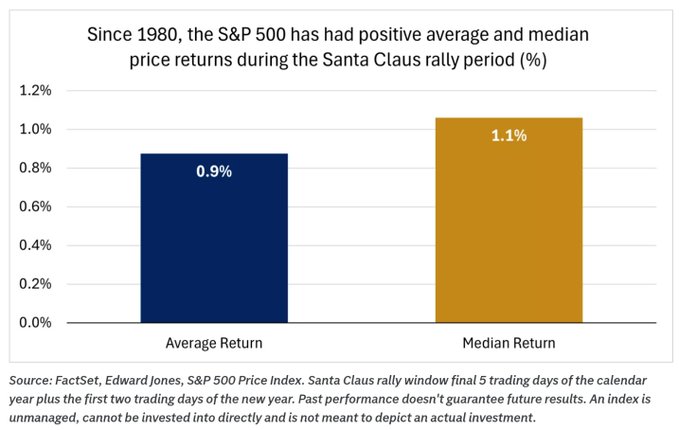Screen dimensions: 679x430
Task: Click the 0.6% y-axis label
Action: tap(35, 207)
